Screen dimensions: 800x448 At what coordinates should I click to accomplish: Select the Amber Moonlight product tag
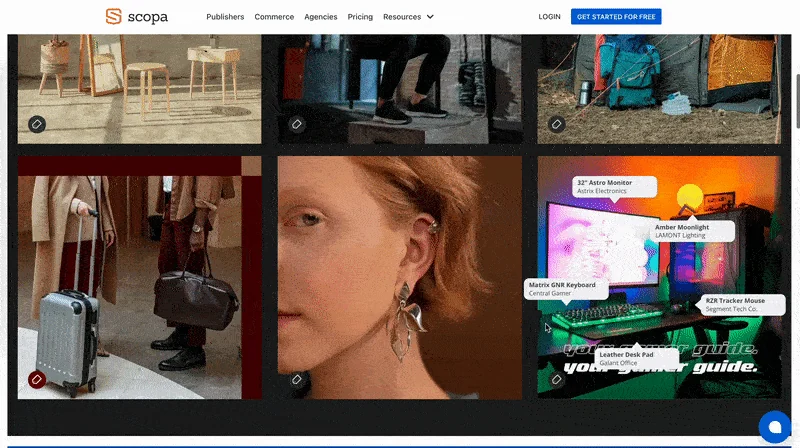coord(692,231)
